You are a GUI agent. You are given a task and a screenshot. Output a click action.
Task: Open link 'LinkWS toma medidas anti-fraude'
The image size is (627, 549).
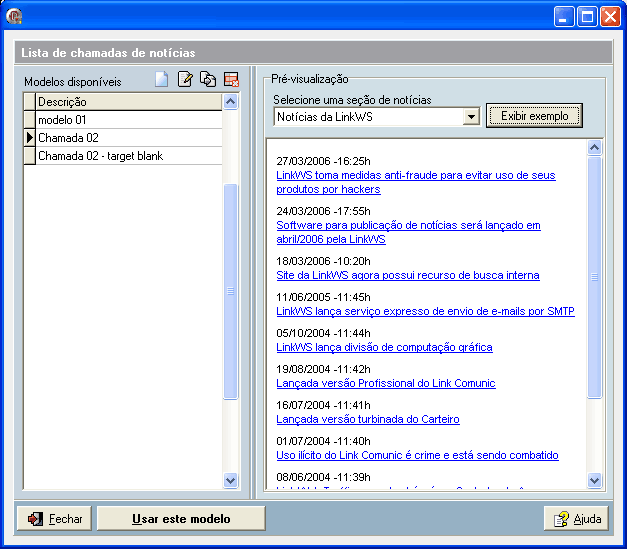pos(415,182)
